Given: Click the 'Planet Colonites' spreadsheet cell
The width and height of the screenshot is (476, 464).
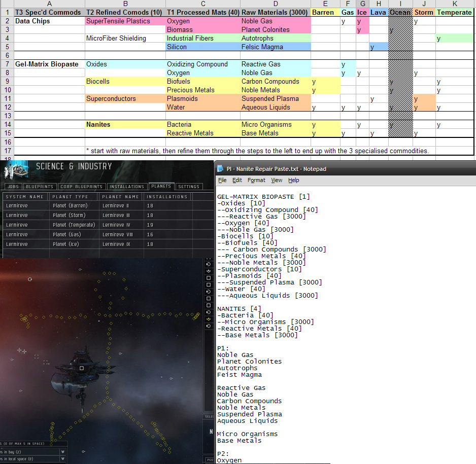Looking at the screenshot, I should 276,30.
